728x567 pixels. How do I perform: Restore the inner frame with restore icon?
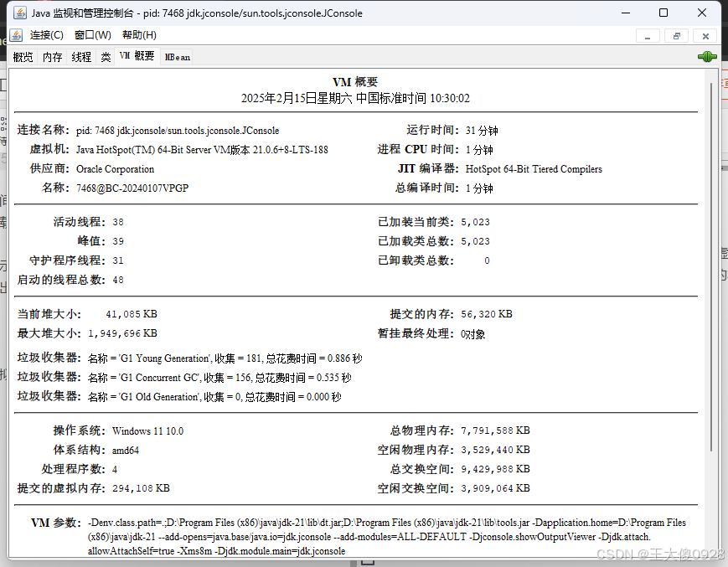(x=677, y=35)
